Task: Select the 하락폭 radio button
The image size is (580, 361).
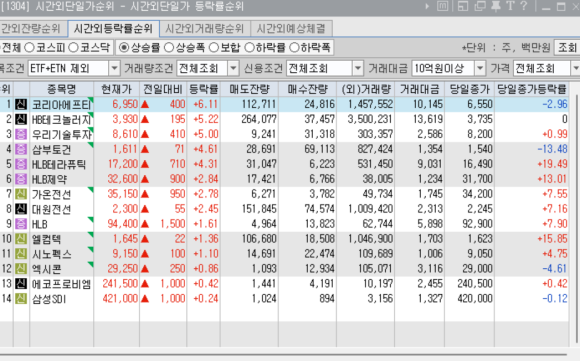Action: 294,47
